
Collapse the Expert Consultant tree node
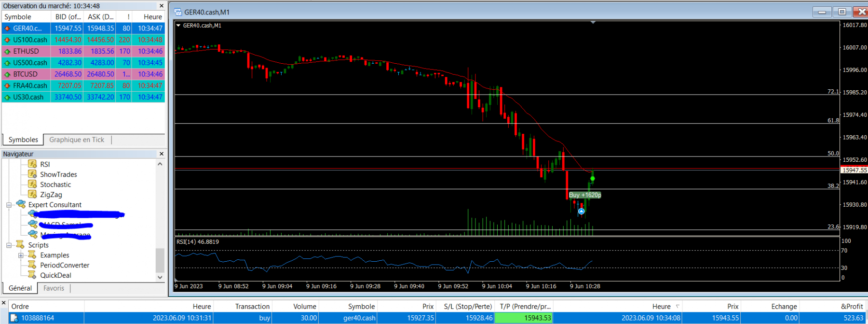point(9,205)
